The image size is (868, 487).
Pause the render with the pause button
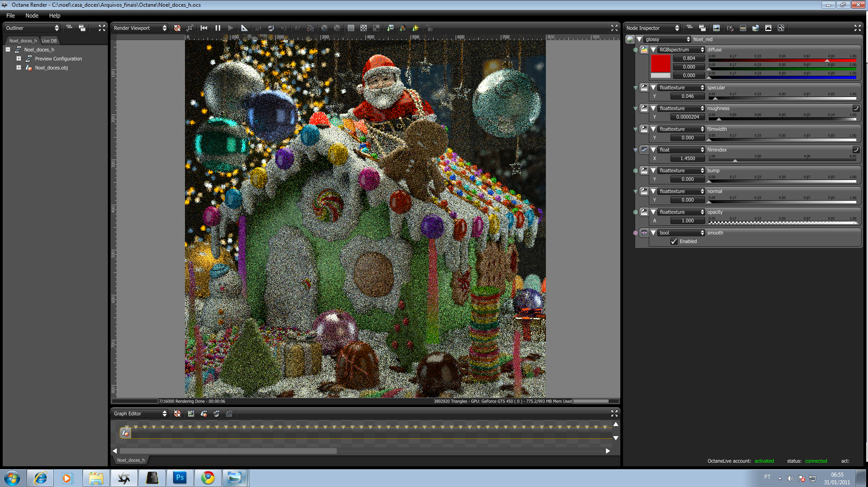point(218,28)
